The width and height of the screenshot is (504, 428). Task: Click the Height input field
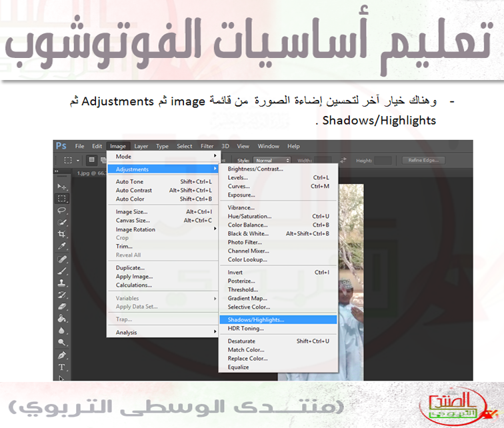pyautogui.click(x=383, y=160)
